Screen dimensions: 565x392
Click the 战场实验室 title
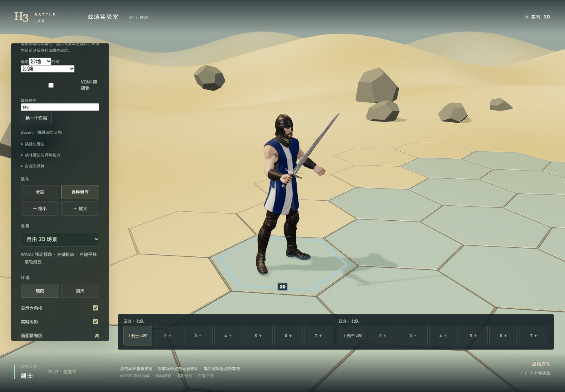(x=103, y=17)
